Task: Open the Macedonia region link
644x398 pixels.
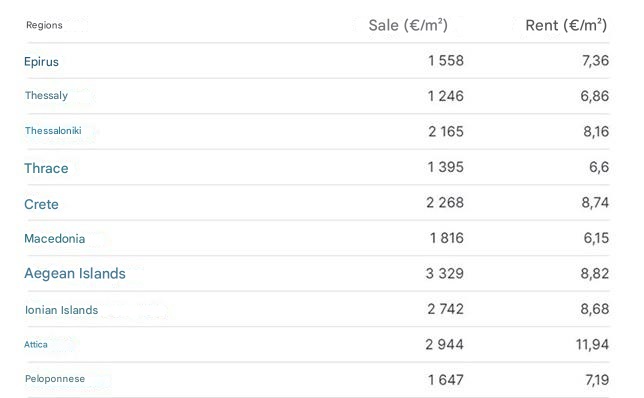Action: click(55, 239)
